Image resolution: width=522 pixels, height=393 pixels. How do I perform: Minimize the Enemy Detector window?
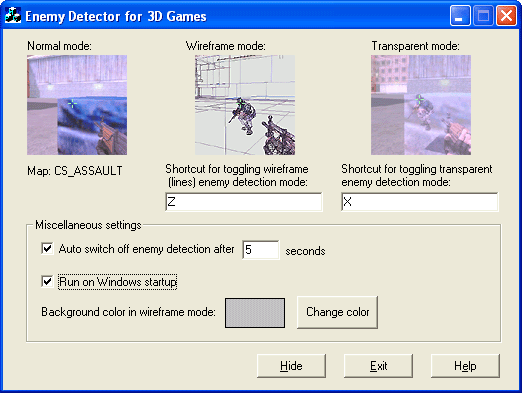click(x=460, y=16)
